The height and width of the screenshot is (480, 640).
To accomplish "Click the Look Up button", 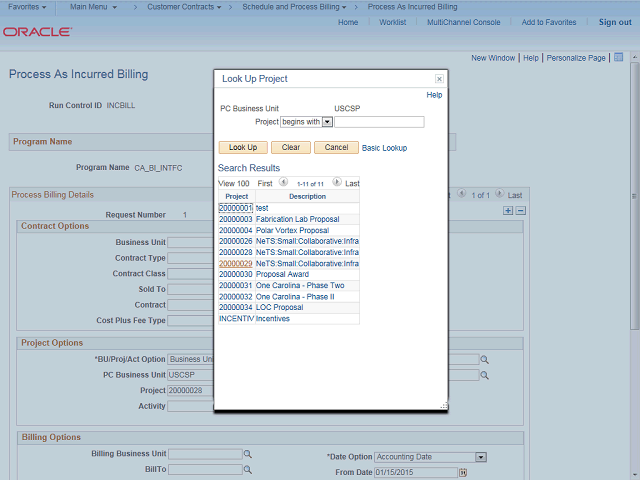I will coord(243,147).
